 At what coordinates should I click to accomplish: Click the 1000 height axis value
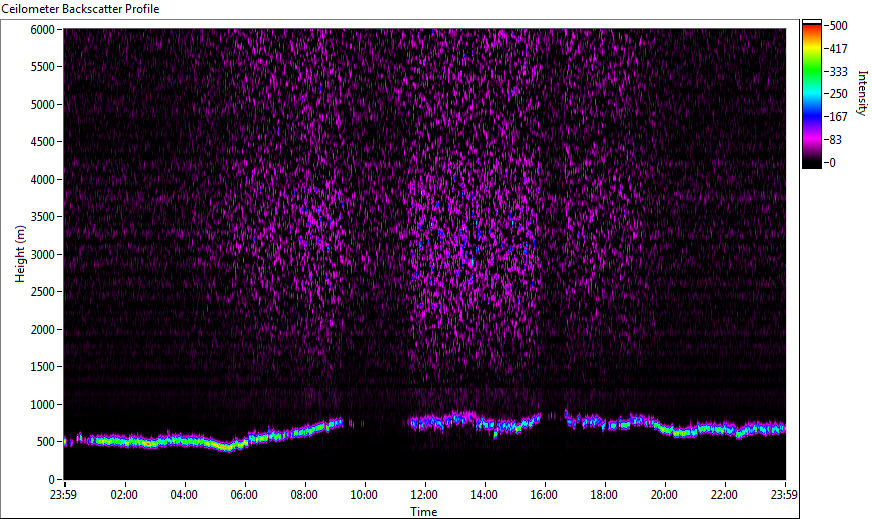tap(43, 405)
